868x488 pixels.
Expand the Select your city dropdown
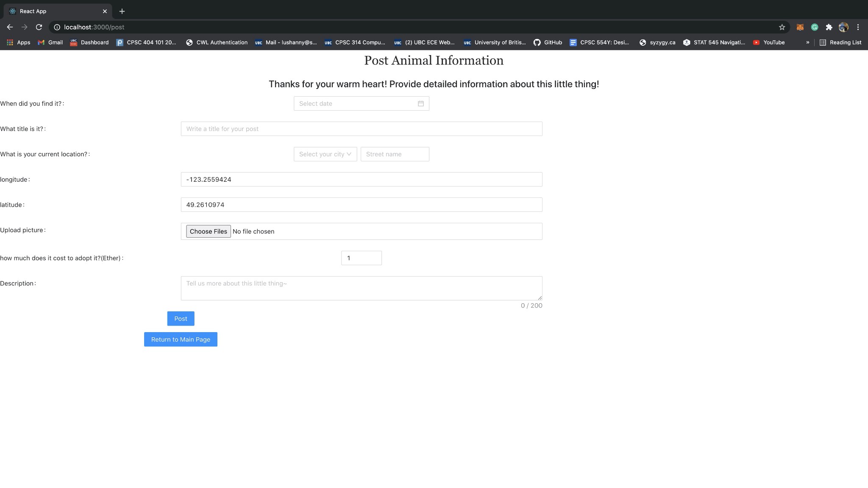tap(325, 154)
